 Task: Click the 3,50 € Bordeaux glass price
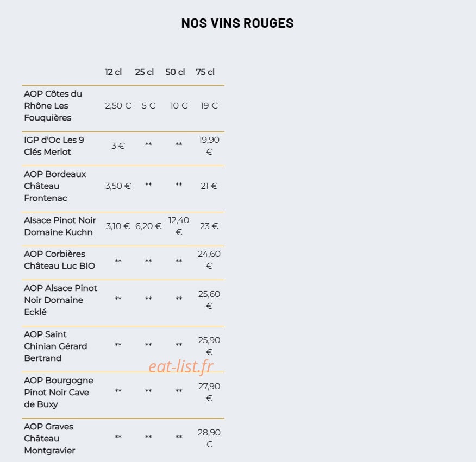click(x=118, y=186)
